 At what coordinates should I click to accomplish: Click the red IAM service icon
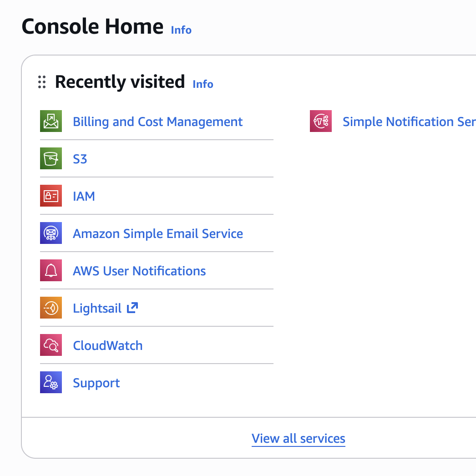[51, 196]
